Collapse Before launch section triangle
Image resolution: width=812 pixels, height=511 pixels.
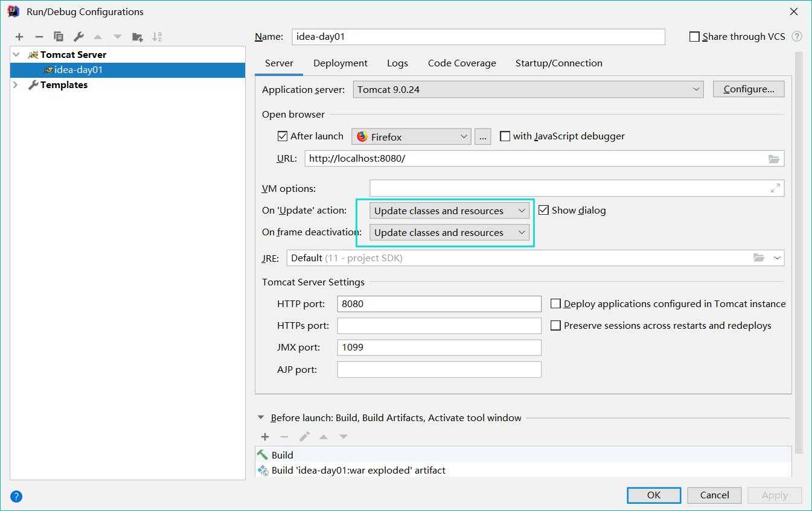tap(261, 417)
